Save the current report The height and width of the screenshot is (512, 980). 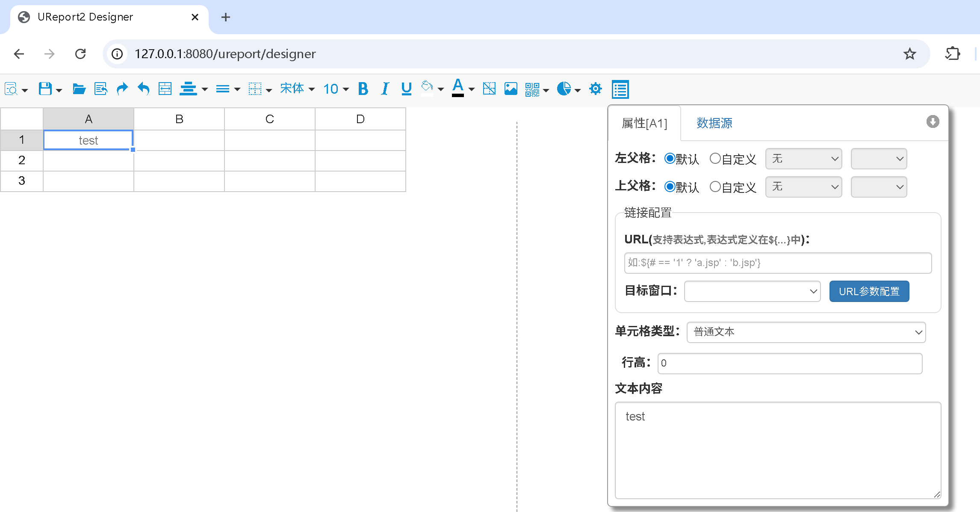(x=45, y=89)
